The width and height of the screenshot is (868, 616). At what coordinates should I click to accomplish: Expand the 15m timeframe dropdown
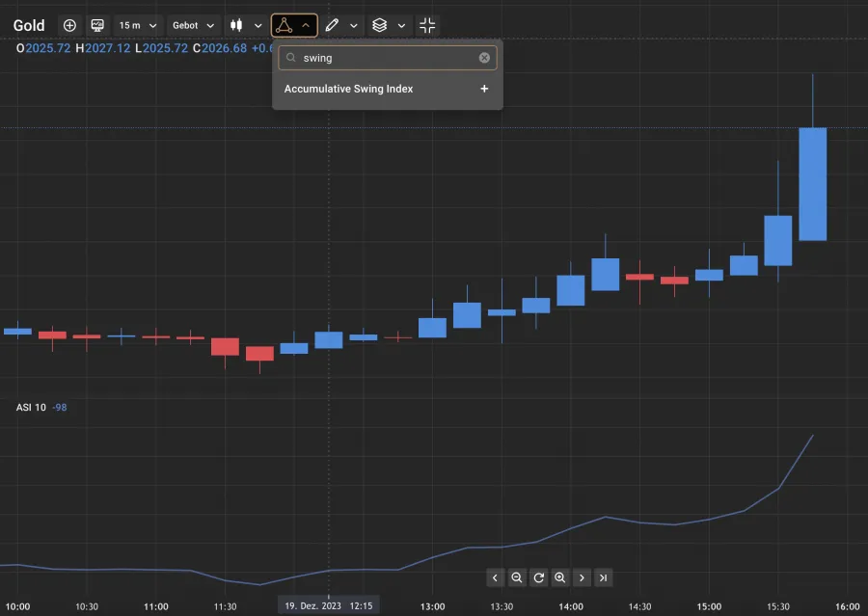(136, 25)
